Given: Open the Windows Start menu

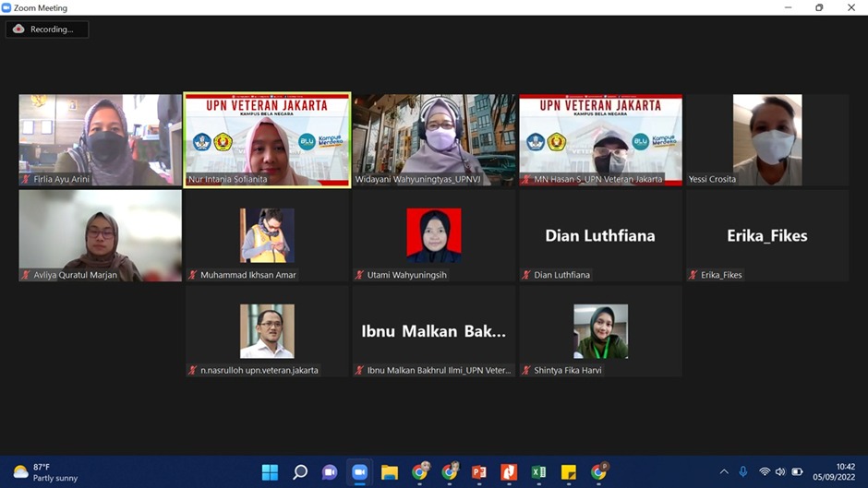Looking at the screenshot, I should tap(270, 472).
